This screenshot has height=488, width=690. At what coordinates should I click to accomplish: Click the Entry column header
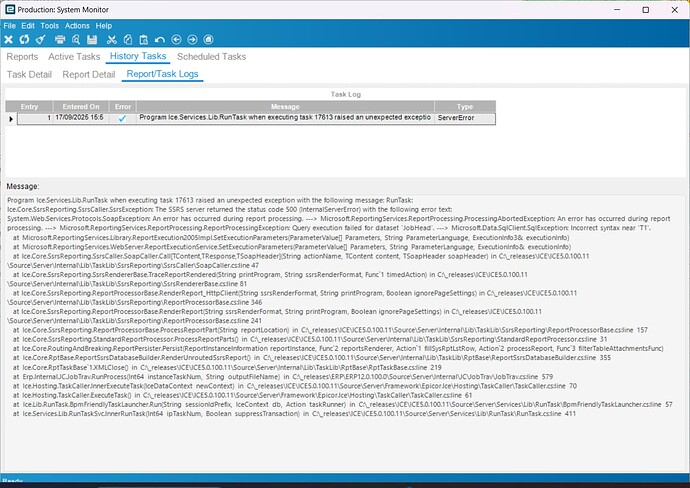coord(29,106)
